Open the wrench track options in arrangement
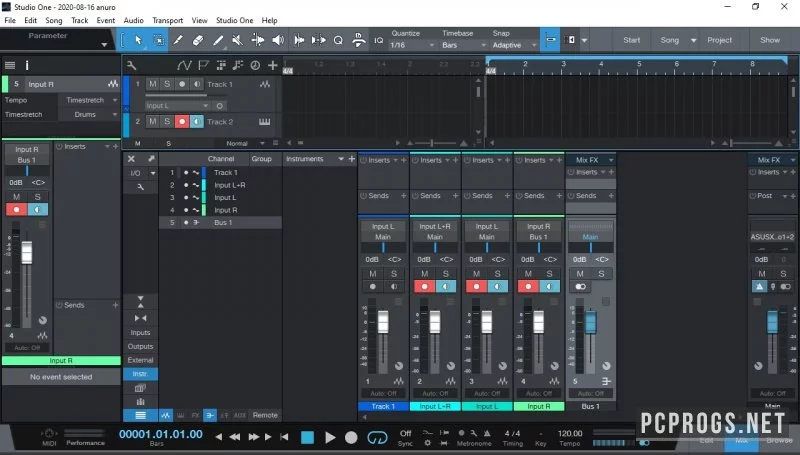Screen dimensions: 800x455 tap(131, 65)
